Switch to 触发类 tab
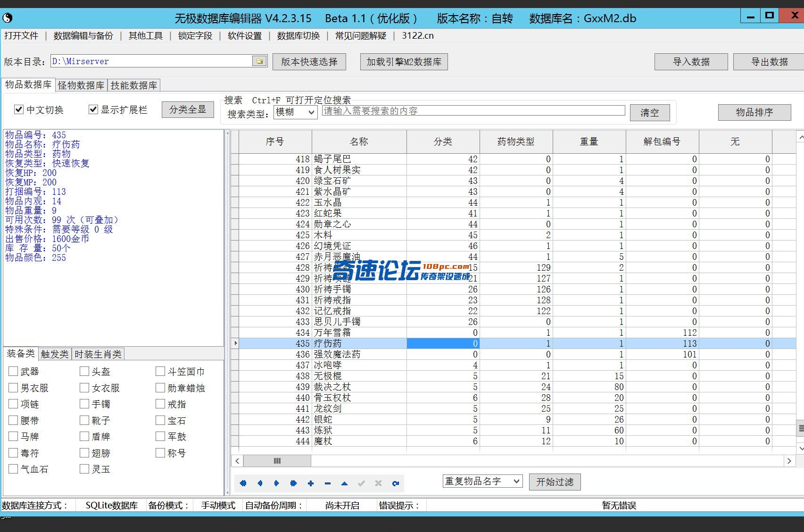 [55, 354]
